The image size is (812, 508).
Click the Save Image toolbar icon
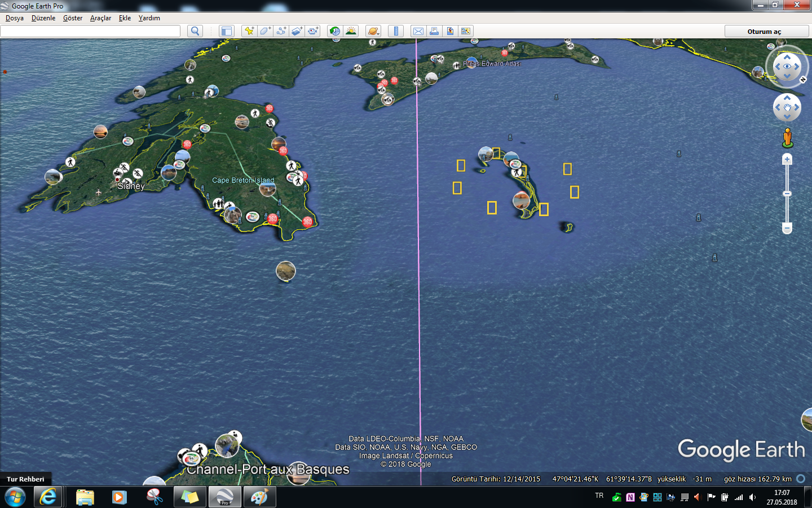click(466, 31)
